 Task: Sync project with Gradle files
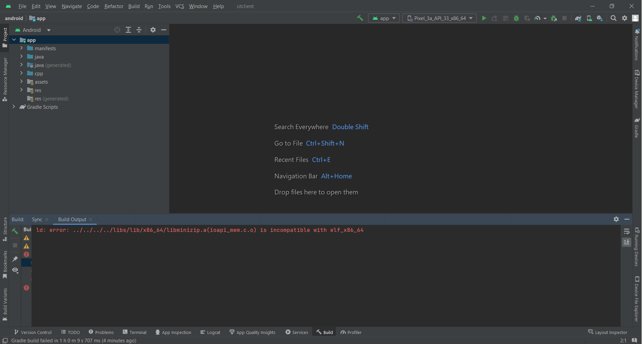tap(578, 18)
